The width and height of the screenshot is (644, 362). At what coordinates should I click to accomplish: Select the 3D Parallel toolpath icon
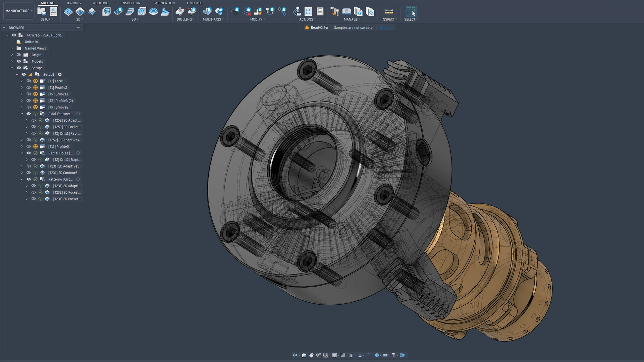click(x=142, y=11)
